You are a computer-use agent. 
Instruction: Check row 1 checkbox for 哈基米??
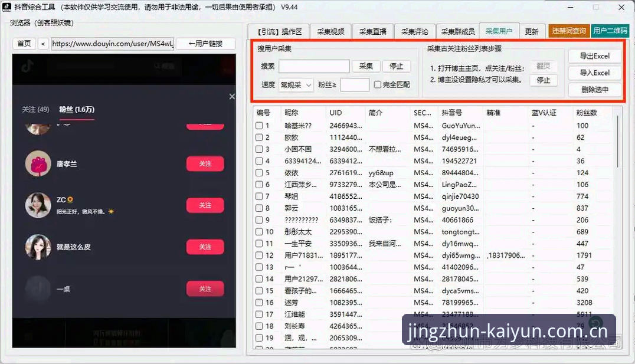point(259,126)
